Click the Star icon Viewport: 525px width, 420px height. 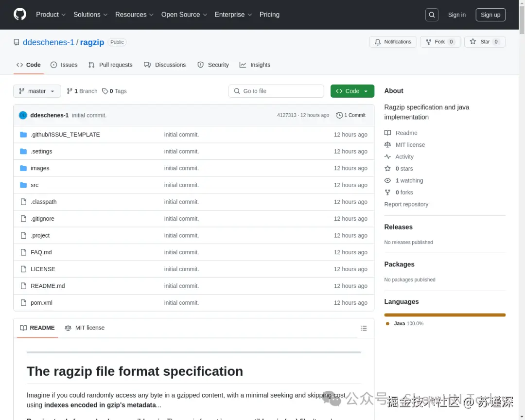tap(473, 41)
